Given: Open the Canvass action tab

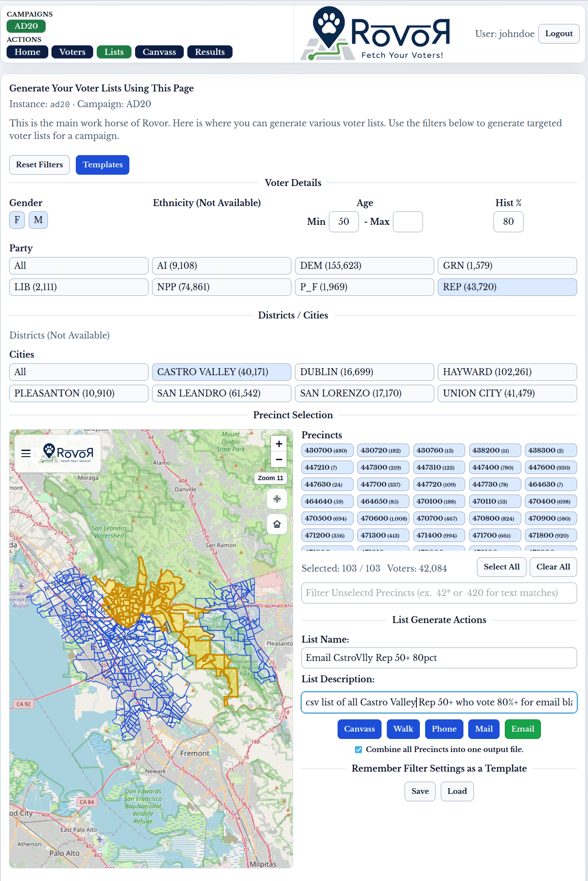Looking at the screenshot, I should pyautogui.click(x=159, y=52).
